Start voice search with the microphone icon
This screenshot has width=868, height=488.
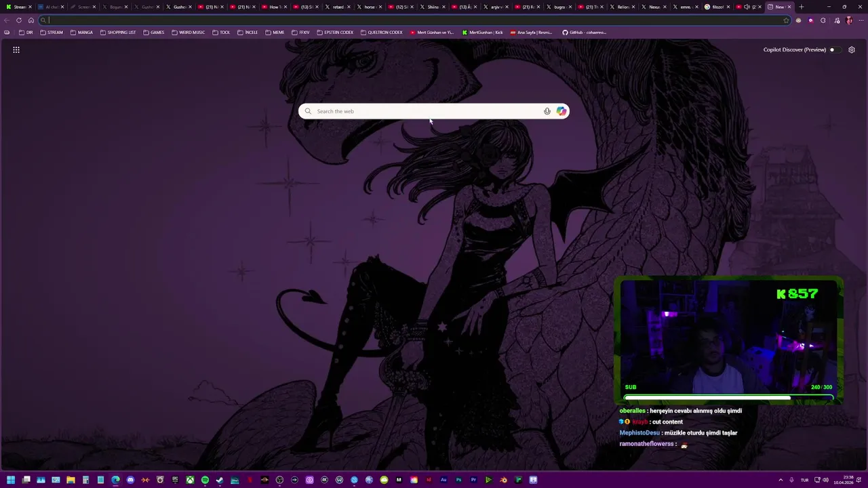point(547,111)
